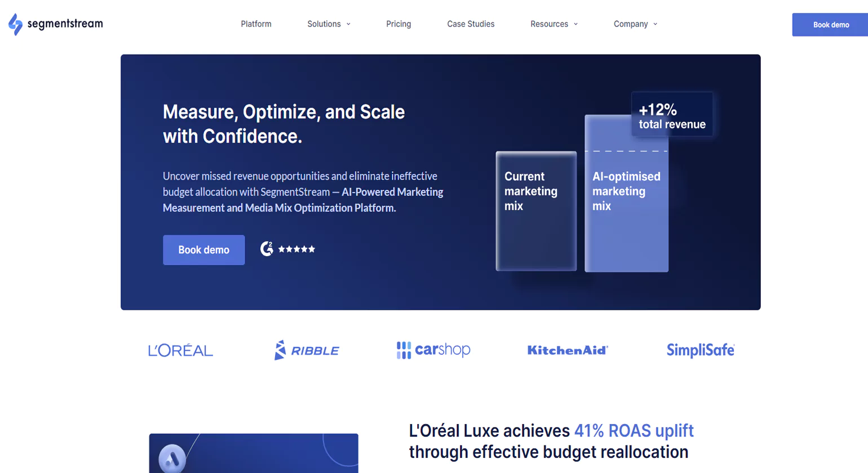
Task: Click the five-star rating icons
Action: click(296, 249)
